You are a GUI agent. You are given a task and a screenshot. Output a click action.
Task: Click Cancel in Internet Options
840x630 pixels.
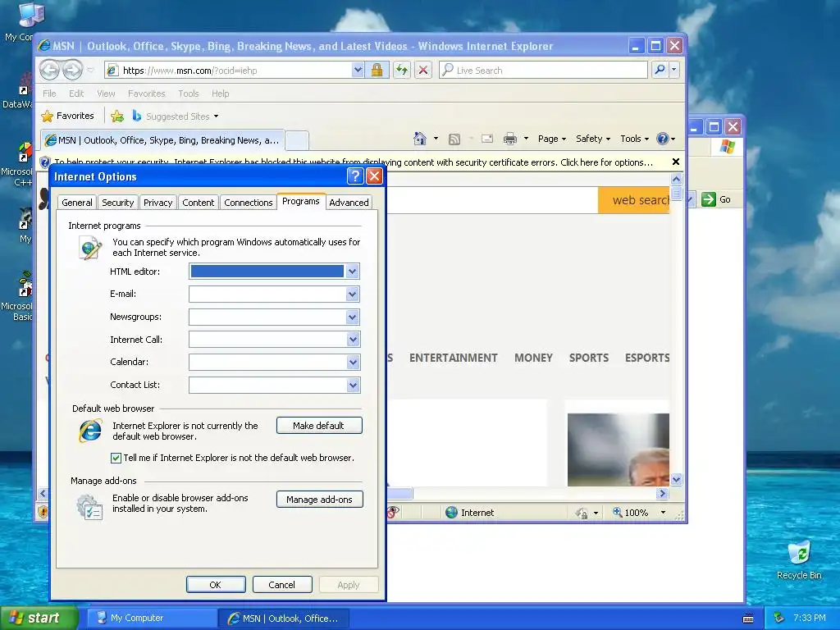click(282, 584)
